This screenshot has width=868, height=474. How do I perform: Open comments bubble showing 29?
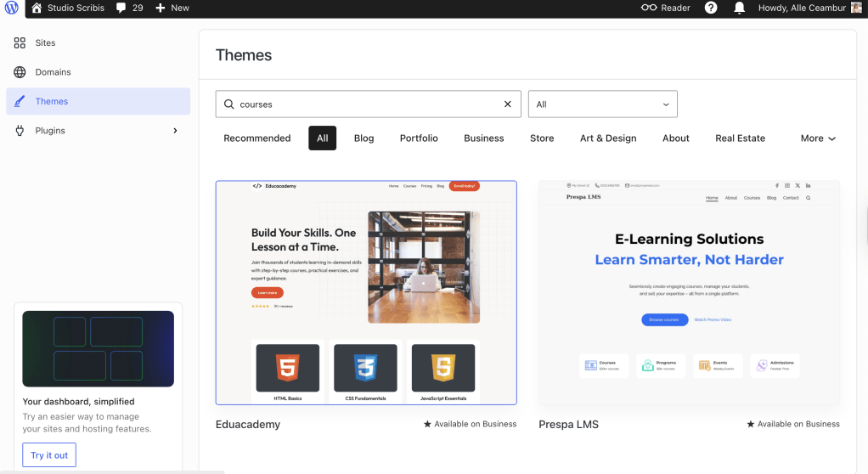coord(130,8)
